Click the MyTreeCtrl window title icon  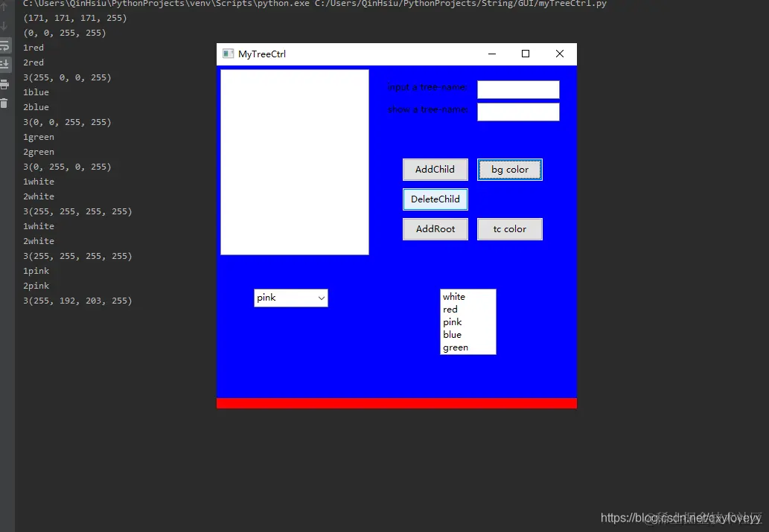[x=228, y=54]
